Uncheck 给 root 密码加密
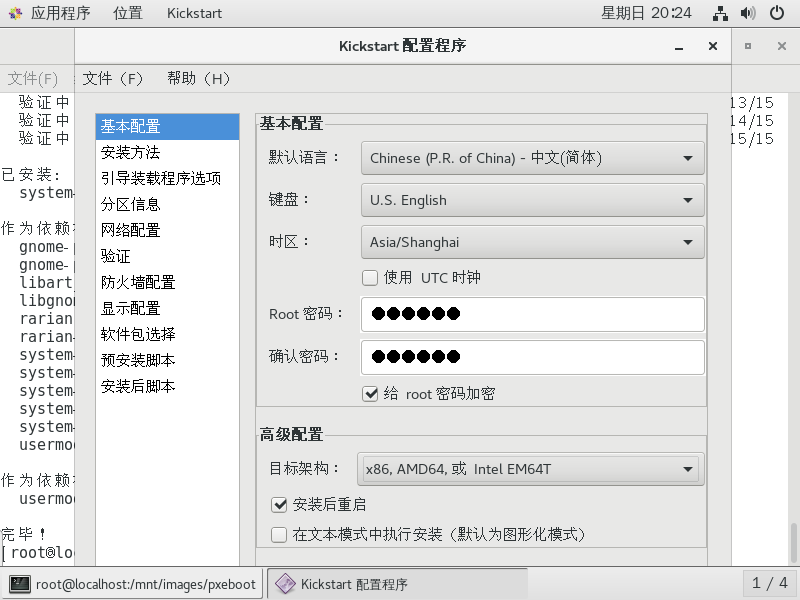The height and width of the screenshot is (600, 800). (x=370, y=394)
